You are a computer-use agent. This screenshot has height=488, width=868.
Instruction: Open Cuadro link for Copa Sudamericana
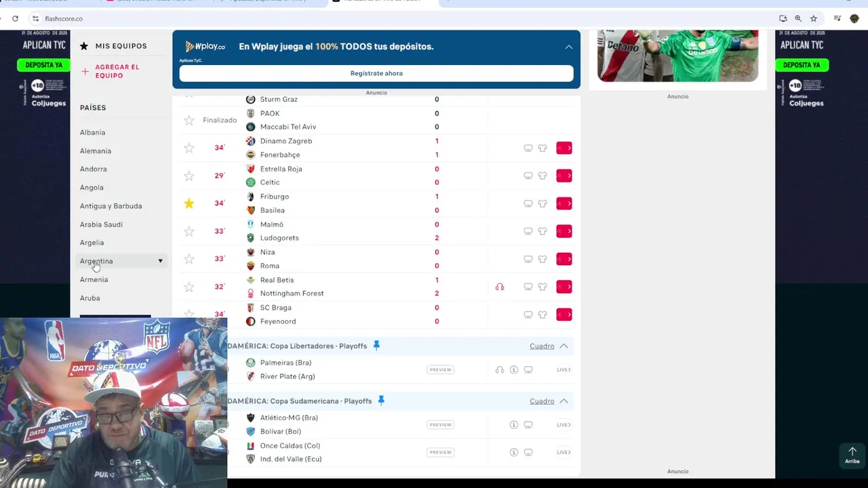(542, 401)
